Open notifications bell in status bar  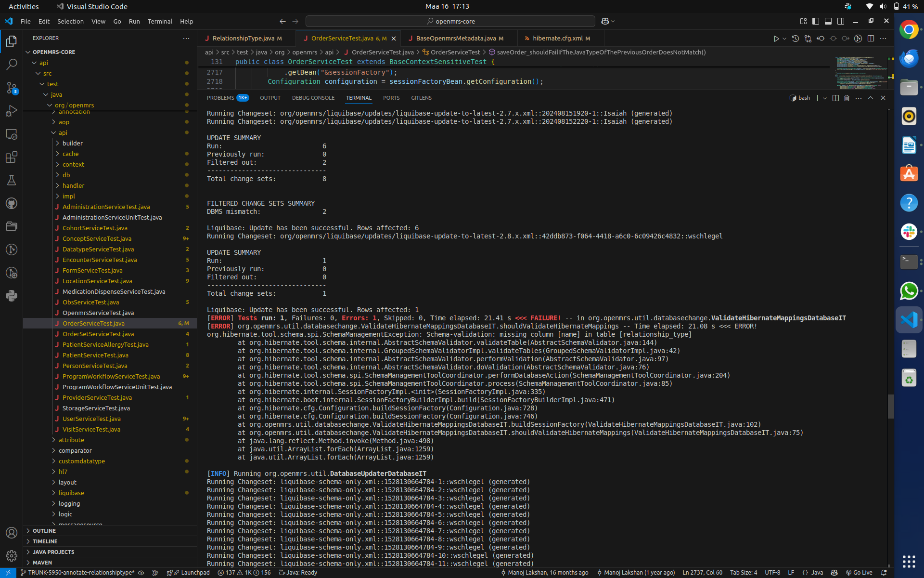point(884,573)
